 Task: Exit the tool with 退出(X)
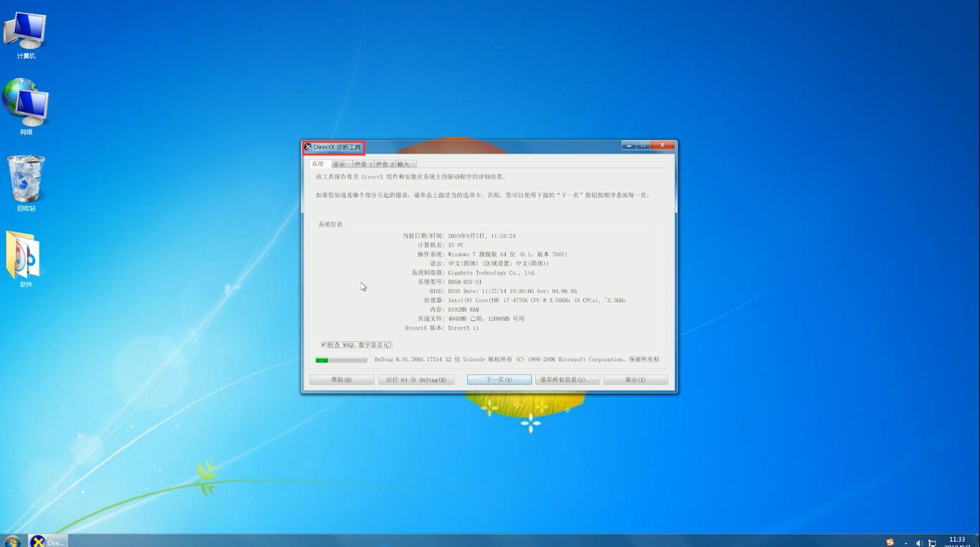coord(635,380)
